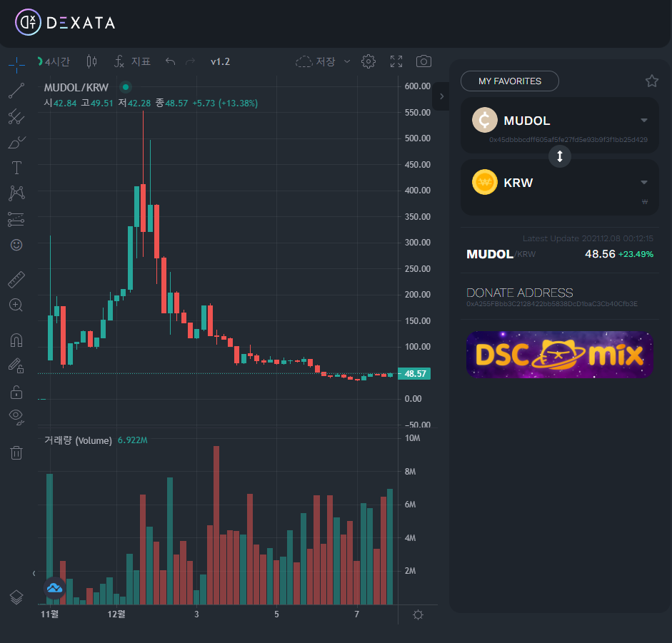
Task: Expand the save layout dropdown arrow
Action: (347, 61)
